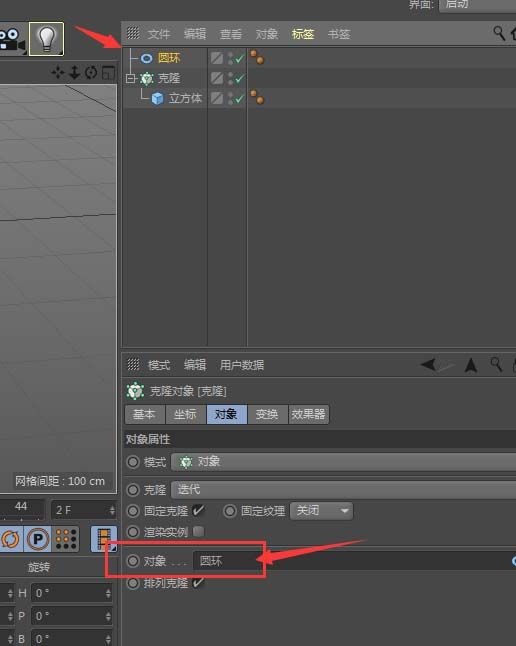This screenshot has height=646, width=516.
Task: Click the viewport layout toggle icon
Action: (x=108, y=73)
